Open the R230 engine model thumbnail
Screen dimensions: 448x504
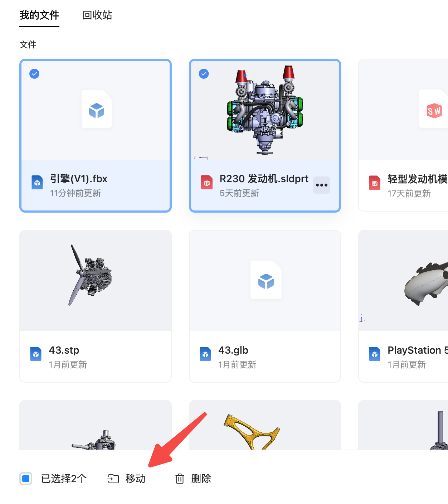[x=265, y=110]
